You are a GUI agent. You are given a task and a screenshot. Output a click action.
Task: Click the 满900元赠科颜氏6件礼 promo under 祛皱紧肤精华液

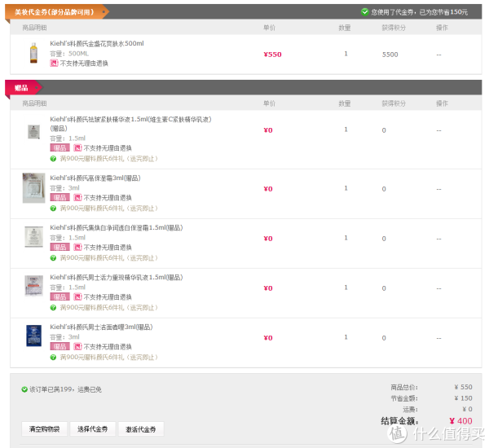109,159
